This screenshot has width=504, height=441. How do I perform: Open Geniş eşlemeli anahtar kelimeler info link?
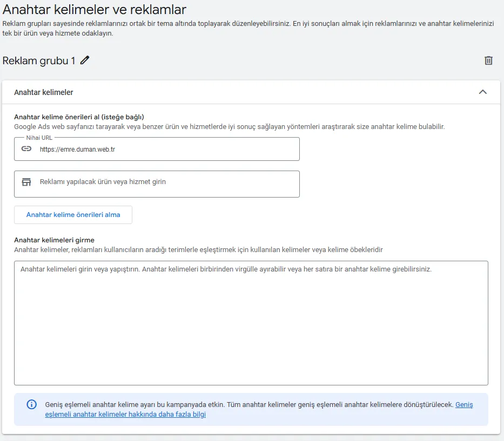pyautogui.click(x=125, y=415)
